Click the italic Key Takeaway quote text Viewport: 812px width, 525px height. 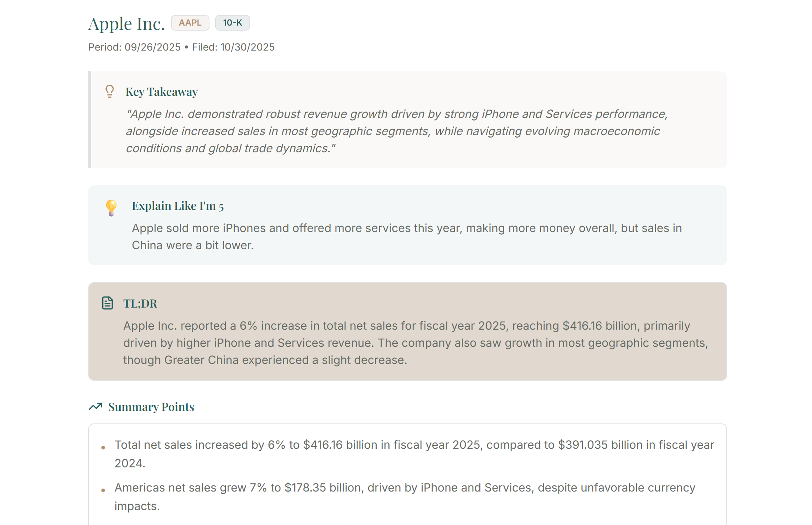coord(395,131)
